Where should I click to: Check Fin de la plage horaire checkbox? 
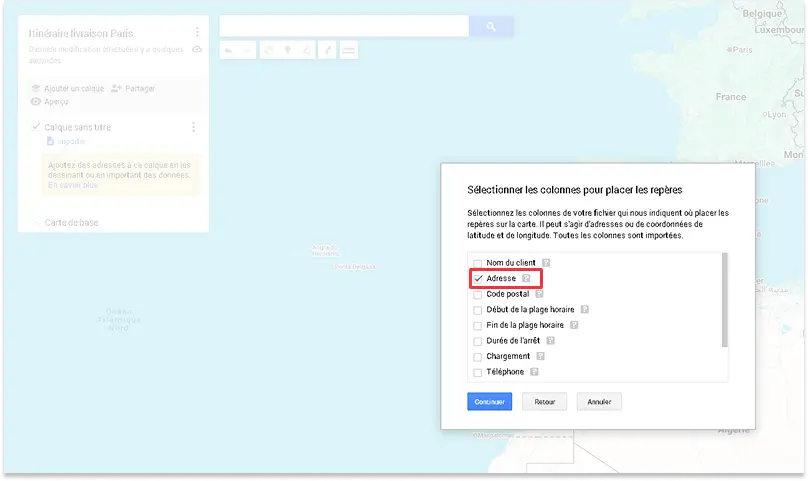(x=478, y=326)
